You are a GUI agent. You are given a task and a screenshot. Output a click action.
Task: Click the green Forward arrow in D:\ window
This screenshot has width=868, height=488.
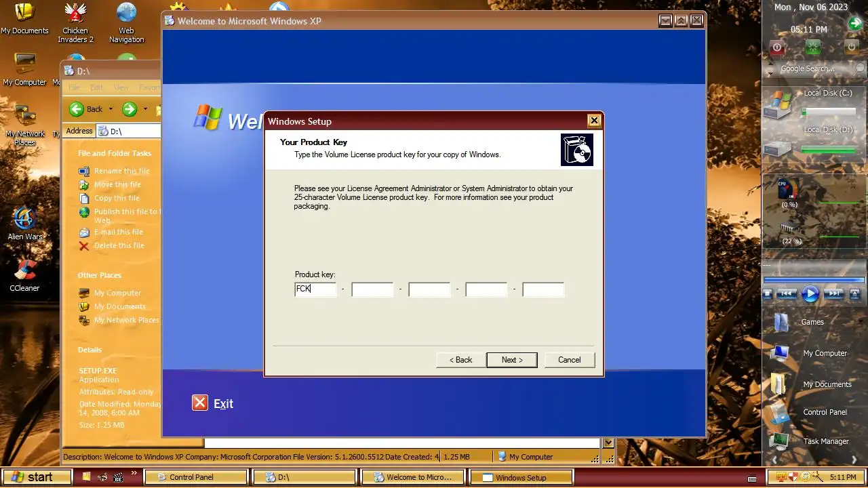[130, 109]
